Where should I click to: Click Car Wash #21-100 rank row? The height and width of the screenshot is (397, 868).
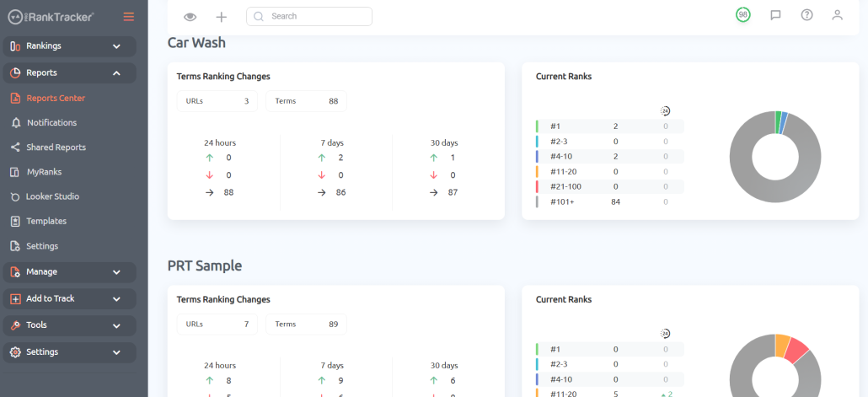[609, 186]
